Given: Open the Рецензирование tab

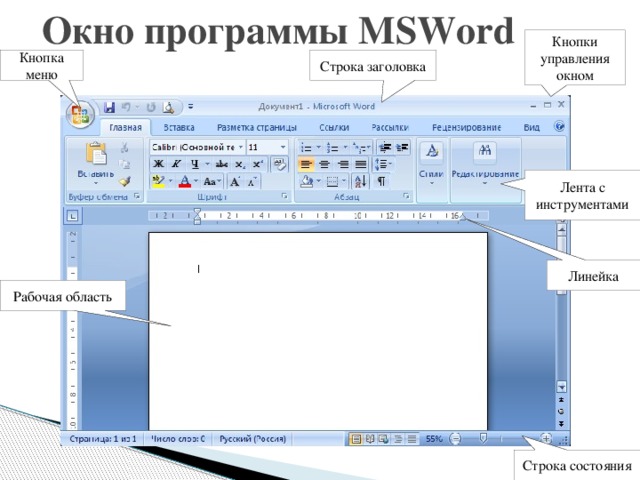Looking at the screenshot, I should point(467,127).
